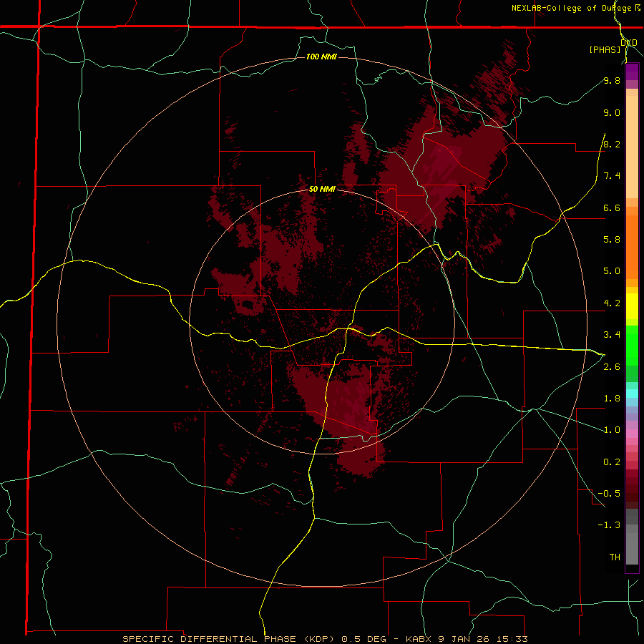Click the 9.0 value on the color scale
The height and width of the screenshot is (644, 644).
click(x=612, y=112)
